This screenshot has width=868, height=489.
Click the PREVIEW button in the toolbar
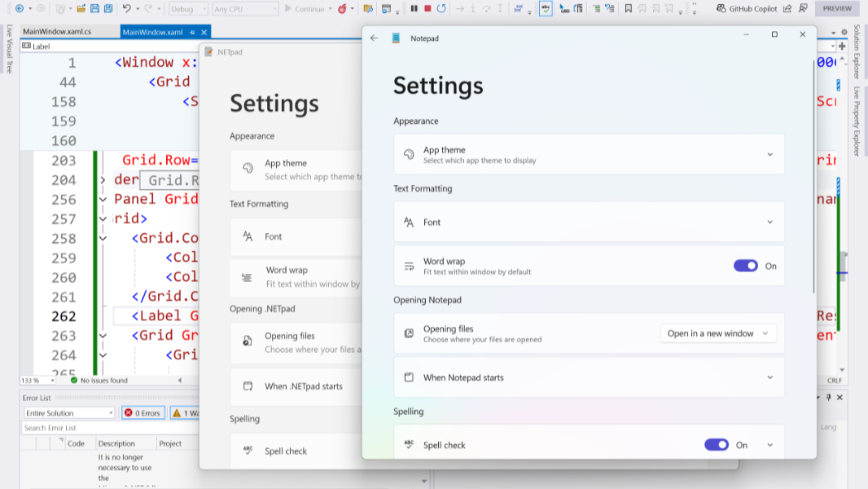point(839,8)
